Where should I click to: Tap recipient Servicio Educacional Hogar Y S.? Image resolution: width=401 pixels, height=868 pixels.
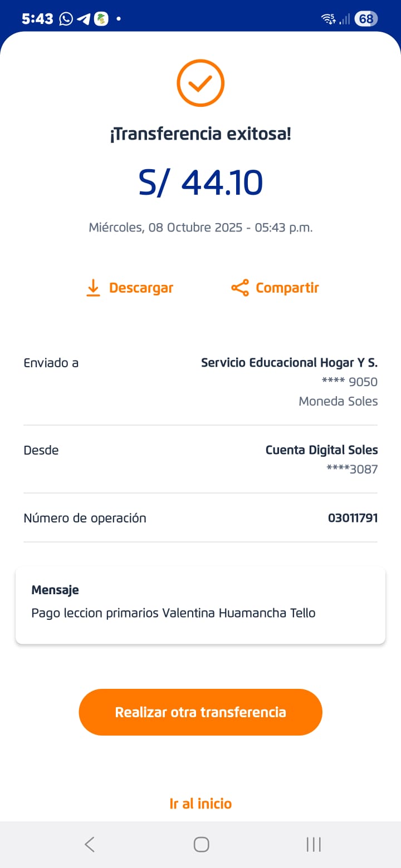[289, 363]
